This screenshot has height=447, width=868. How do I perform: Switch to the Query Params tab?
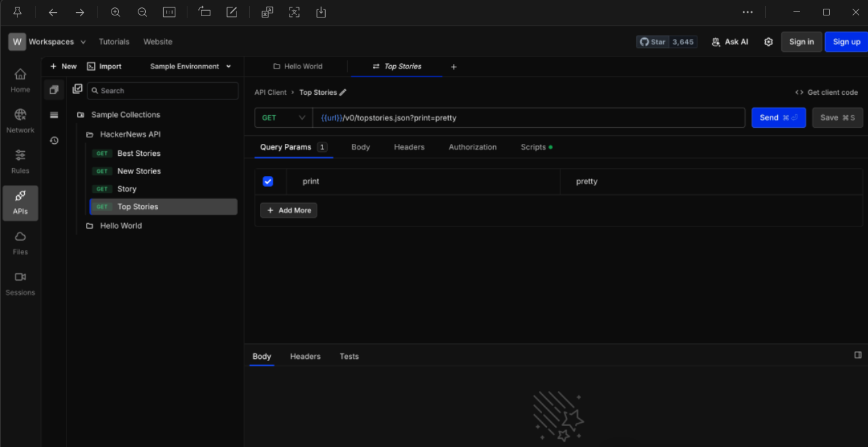(x=294, y=147)
